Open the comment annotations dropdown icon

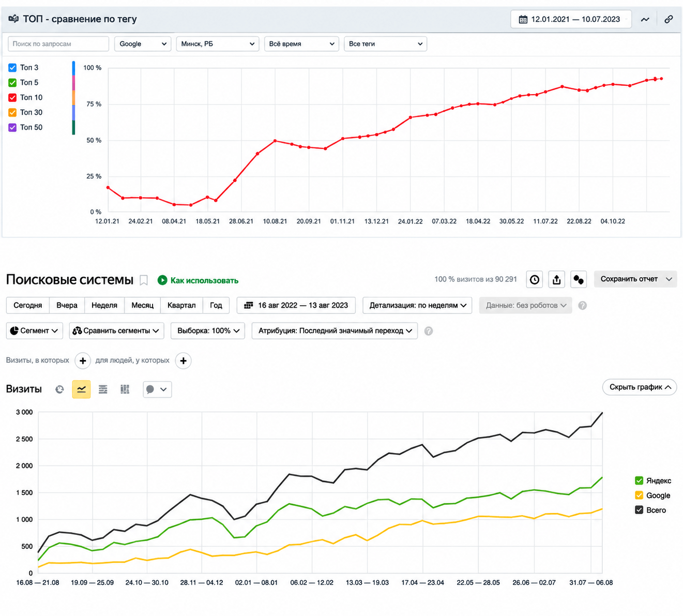click(157, 389)
